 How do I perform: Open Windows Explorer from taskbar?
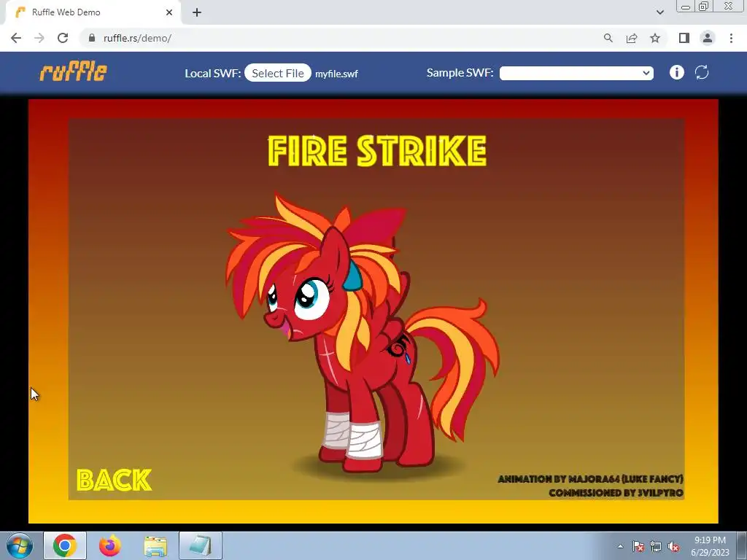[x=155, y=545]
